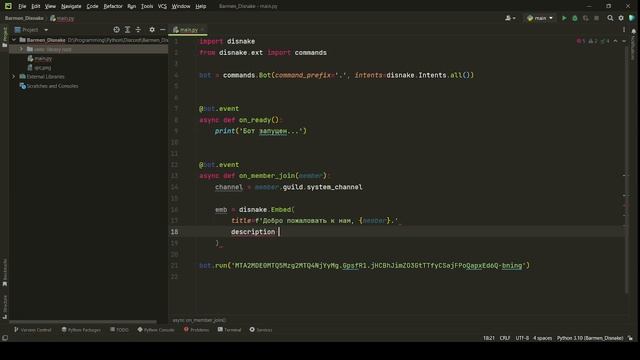The height and width of the screenshot is (360, 640).
Task: Open the Navigate menu
Action: click(x=71, y=6)
